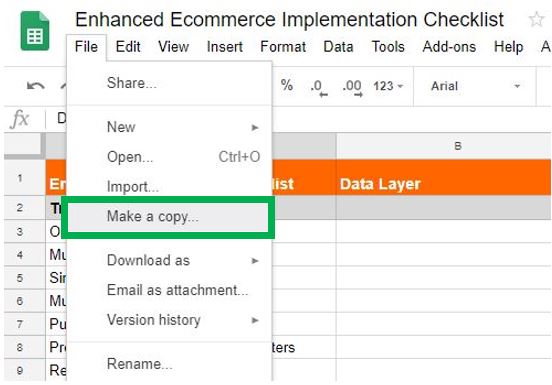Star this spreadsheet document
This screenshot has width=552, height=385.
pyautogui.click(x=536, y=19)
